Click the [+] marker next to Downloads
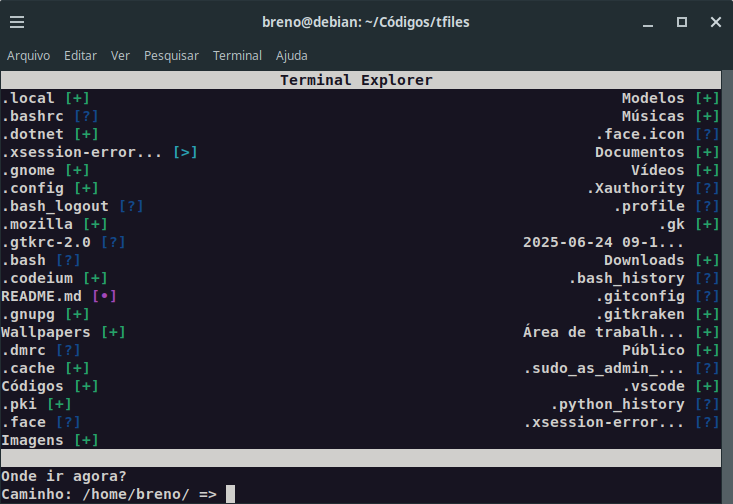 [x=707, y=260]
